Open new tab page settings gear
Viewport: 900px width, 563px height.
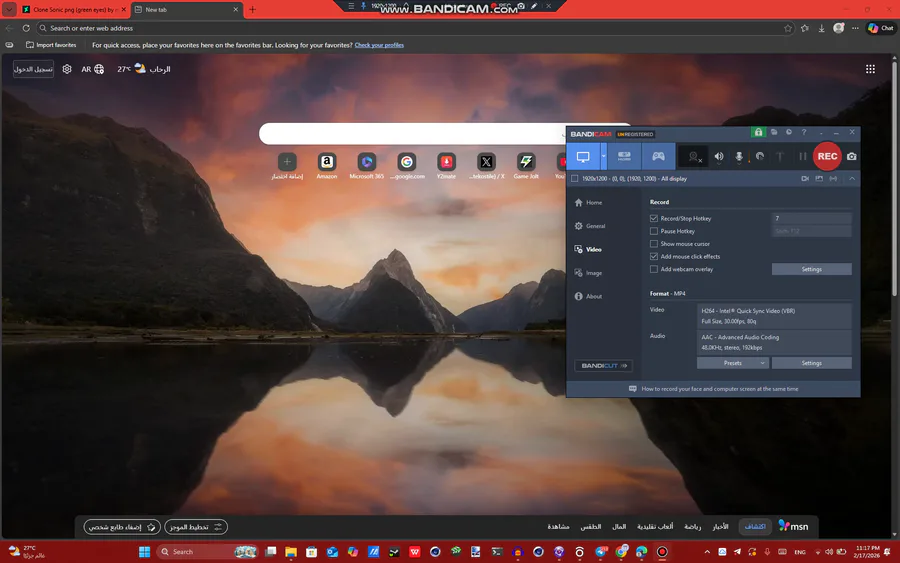(x=67, y=69)
